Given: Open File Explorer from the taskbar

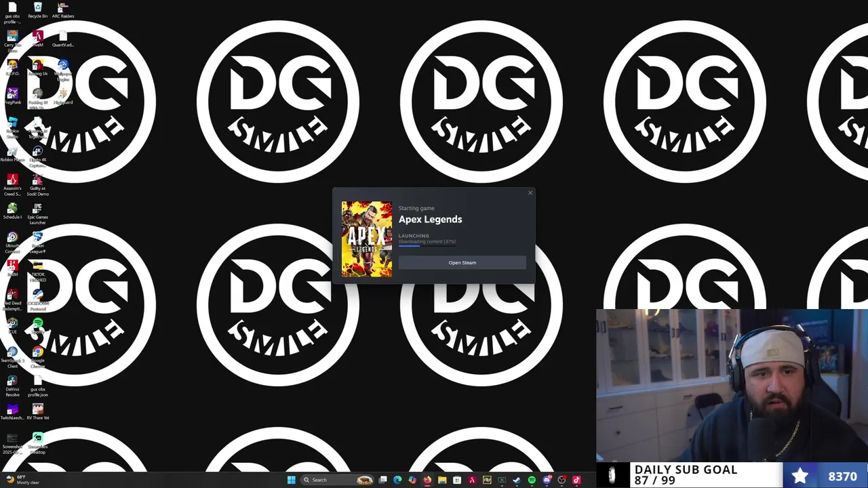Looking at the screenshot, I should (442, 480).
